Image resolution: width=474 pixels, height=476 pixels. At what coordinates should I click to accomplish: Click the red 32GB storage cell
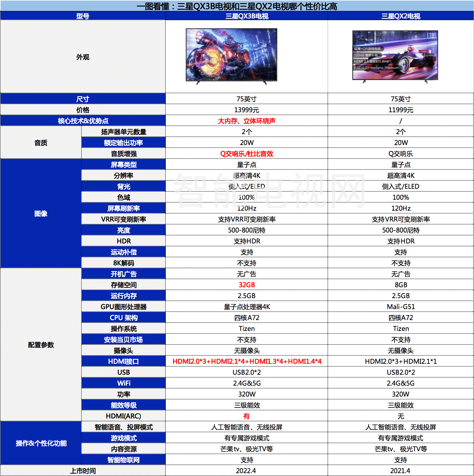(x=247, y=285)
